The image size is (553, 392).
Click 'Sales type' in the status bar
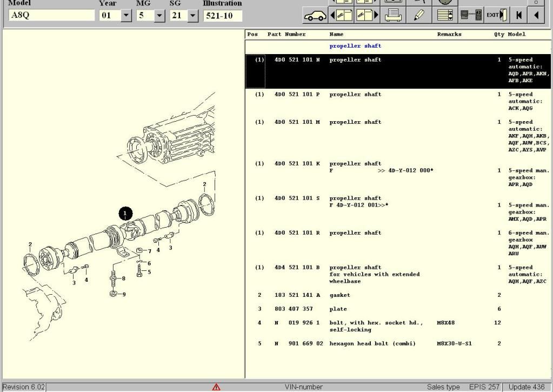pos(443,387)
